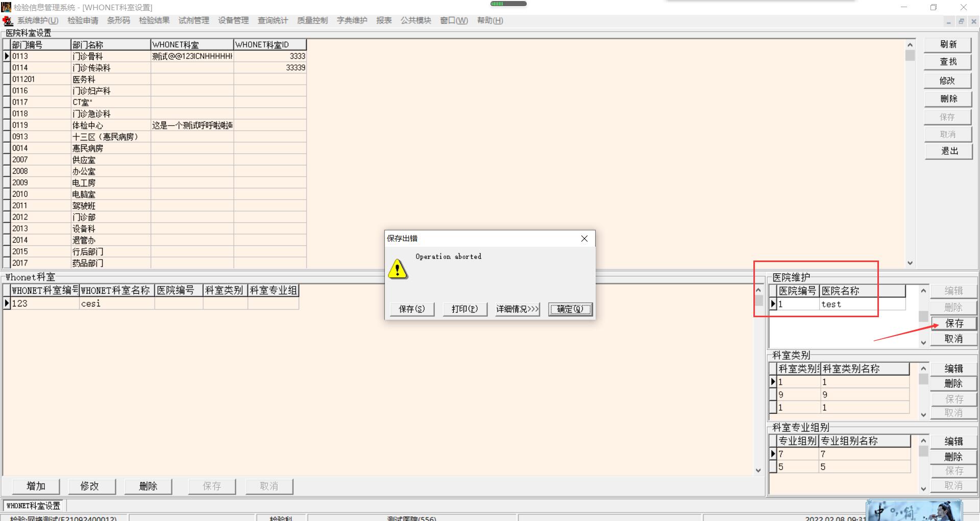Select the 门诊传染科 department cell
Image resolution: width=980 pixels, height=521 pixels.
[111, 68]
